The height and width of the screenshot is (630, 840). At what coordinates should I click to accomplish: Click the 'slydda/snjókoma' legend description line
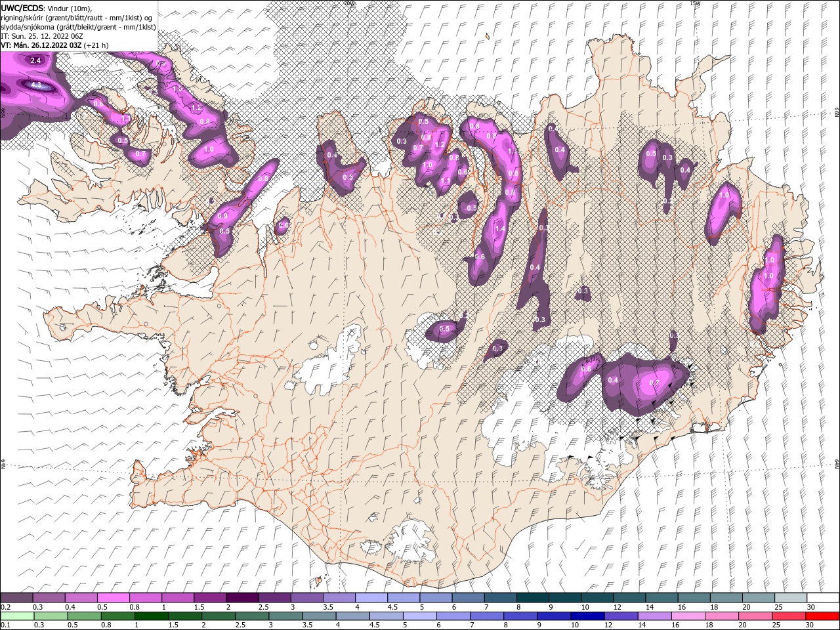(x=78, y=27)
